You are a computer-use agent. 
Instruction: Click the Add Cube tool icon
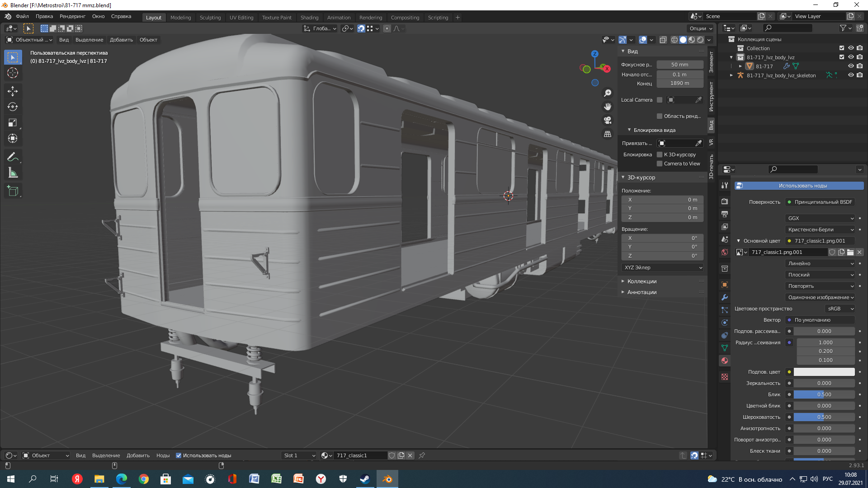pyautogui.click(x=13, y=191)
